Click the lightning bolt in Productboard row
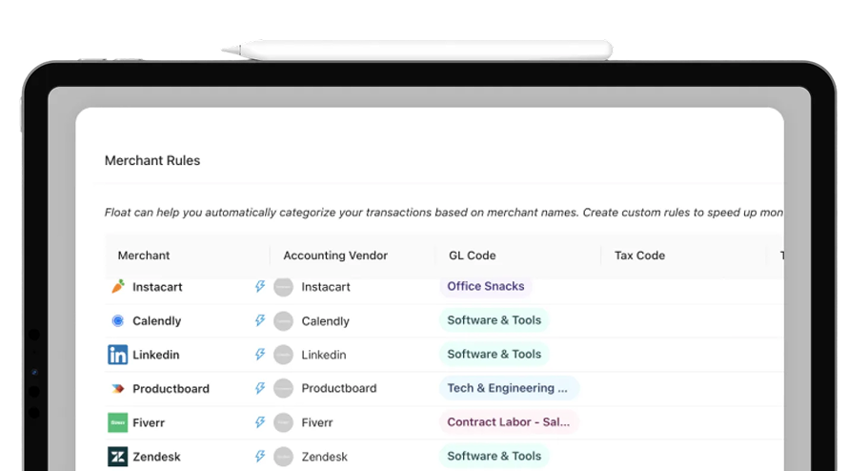This screenshot has height=471, width=868. [259, 388]
